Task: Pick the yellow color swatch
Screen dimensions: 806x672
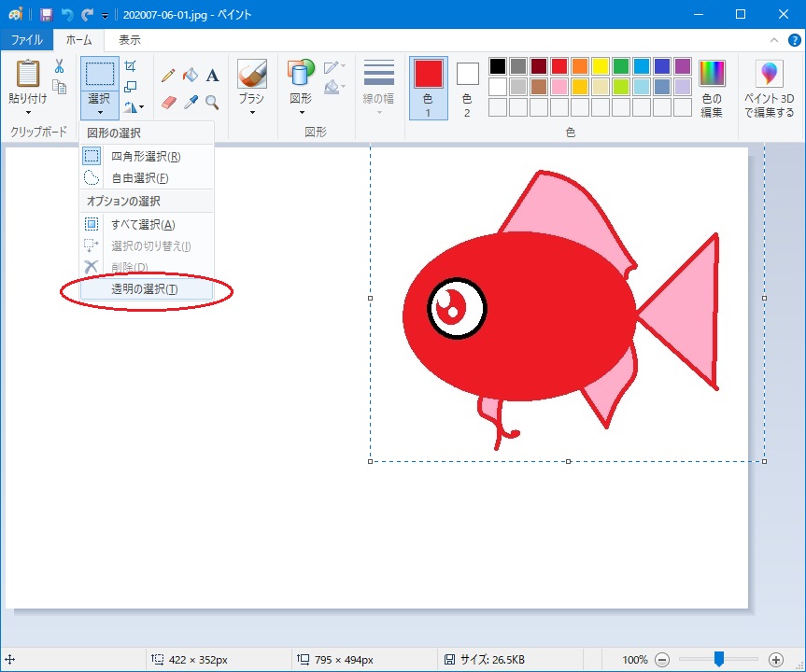Action: coord(601,66)
